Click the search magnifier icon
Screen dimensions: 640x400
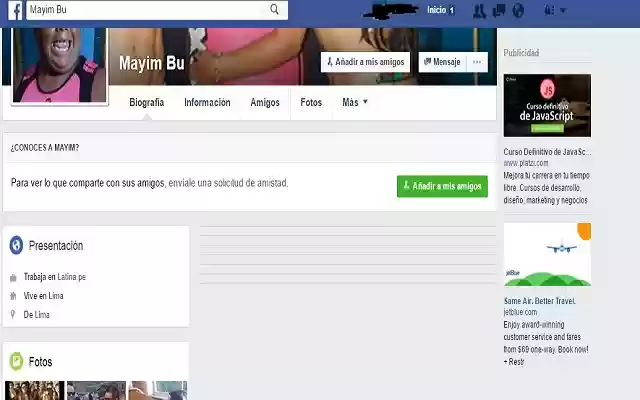(274, 9)
